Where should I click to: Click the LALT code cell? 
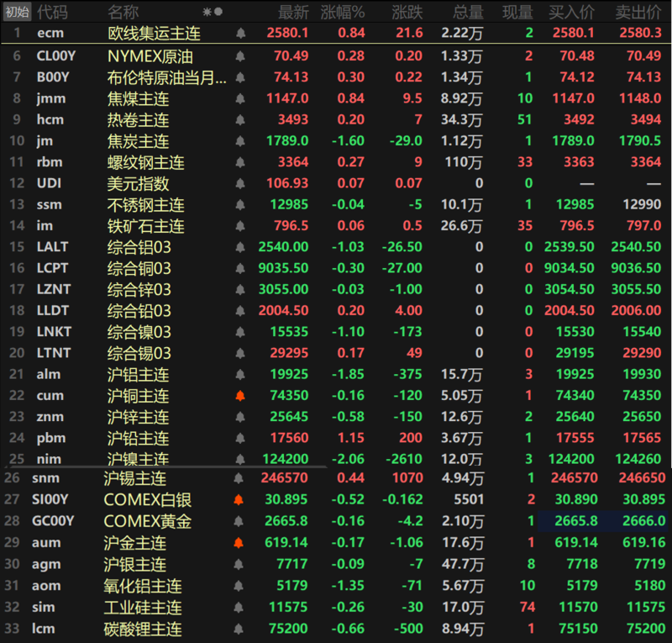tap(52, 247)
